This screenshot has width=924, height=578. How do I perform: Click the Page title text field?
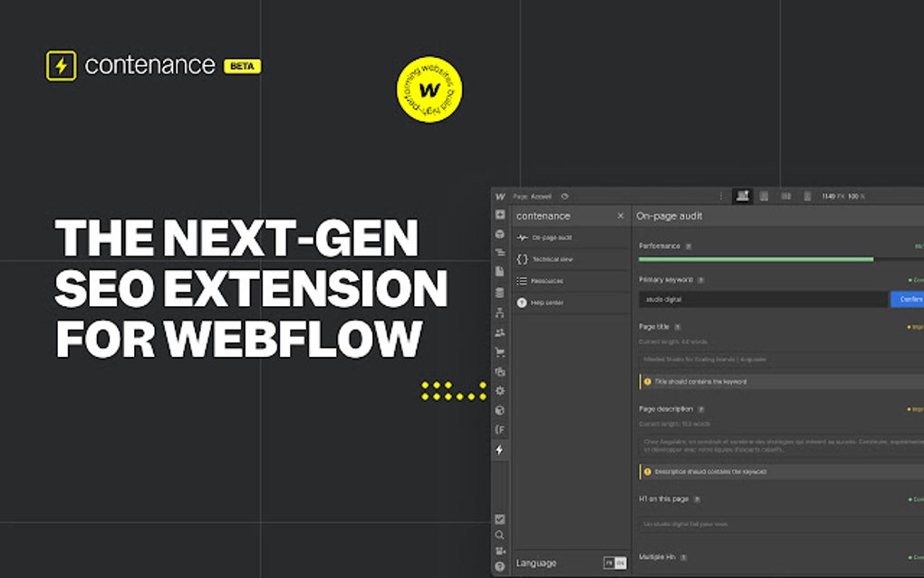[x=782, y=360]
